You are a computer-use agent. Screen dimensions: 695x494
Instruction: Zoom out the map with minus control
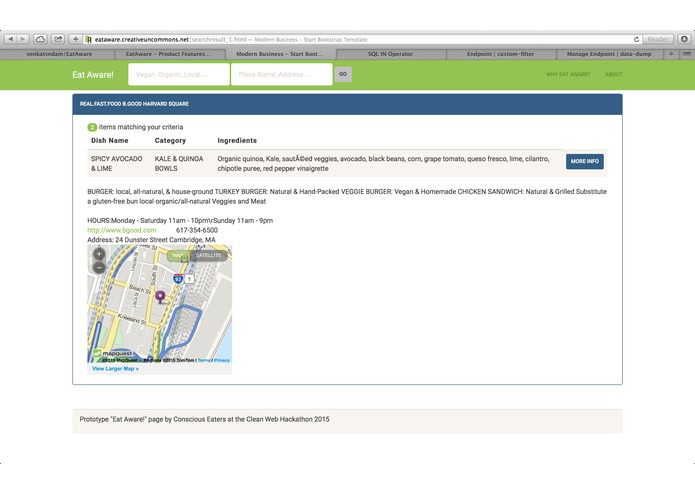point(99,268)
